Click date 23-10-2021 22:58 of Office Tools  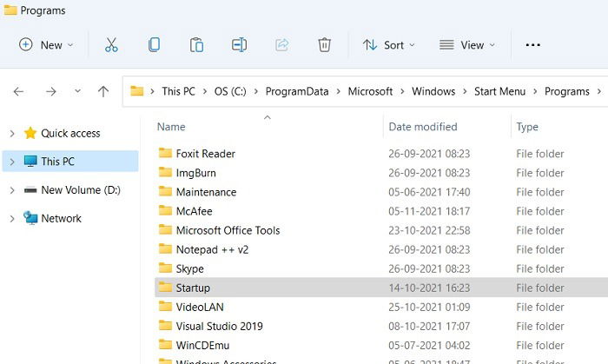click(x=429, y=230)
